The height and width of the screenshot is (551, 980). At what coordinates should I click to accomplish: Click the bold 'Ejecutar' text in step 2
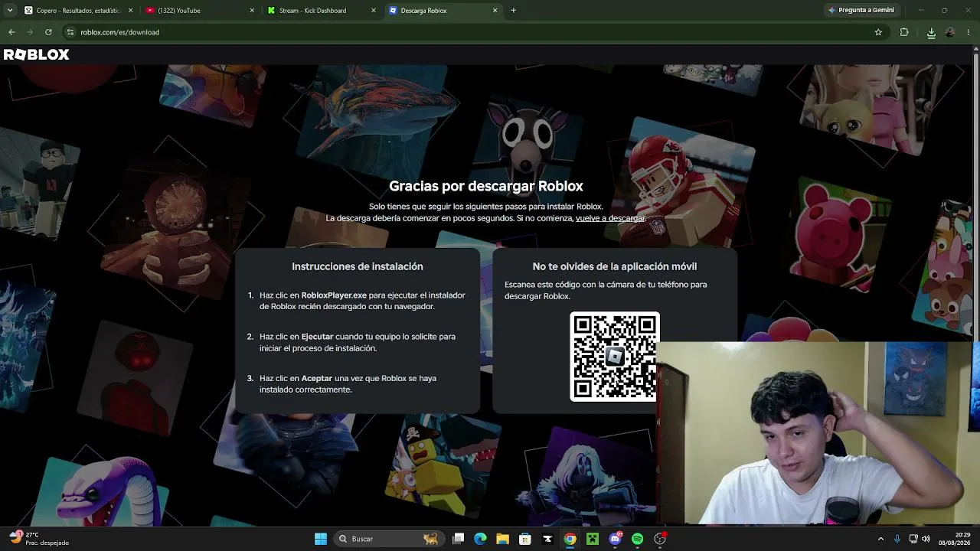(x=317, y=337)
